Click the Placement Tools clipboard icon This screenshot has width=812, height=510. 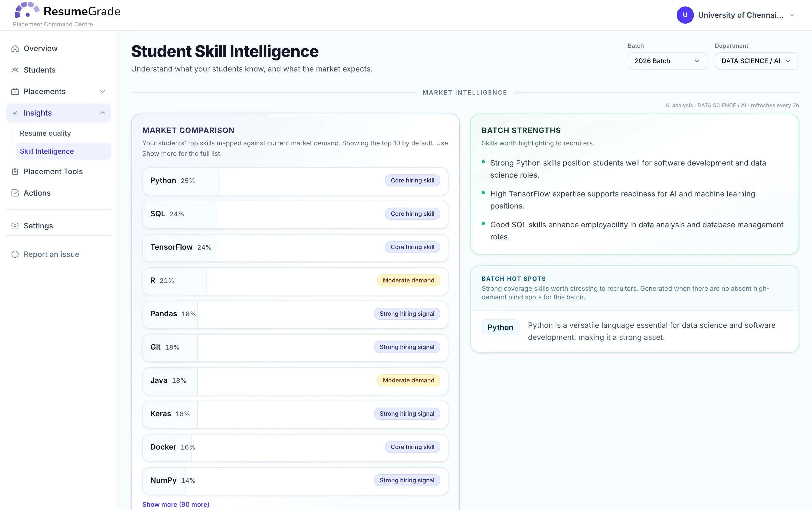(15, 171)
